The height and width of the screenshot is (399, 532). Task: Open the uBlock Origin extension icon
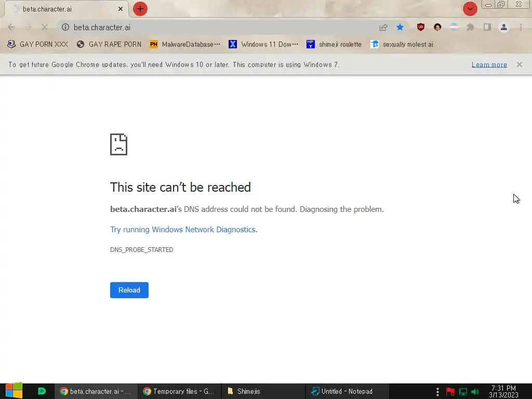(x=421, y=27)
